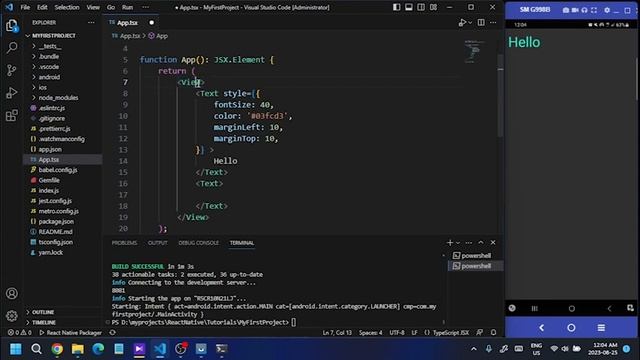The height and width of the screenshot is (360, 640).
Task: Open the Run menu
Action: (x=127, y=7)
